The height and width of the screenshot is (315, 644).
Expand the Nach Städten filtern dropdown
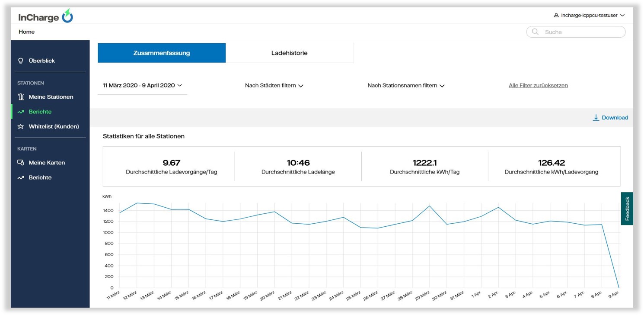[x=274, y=86]
